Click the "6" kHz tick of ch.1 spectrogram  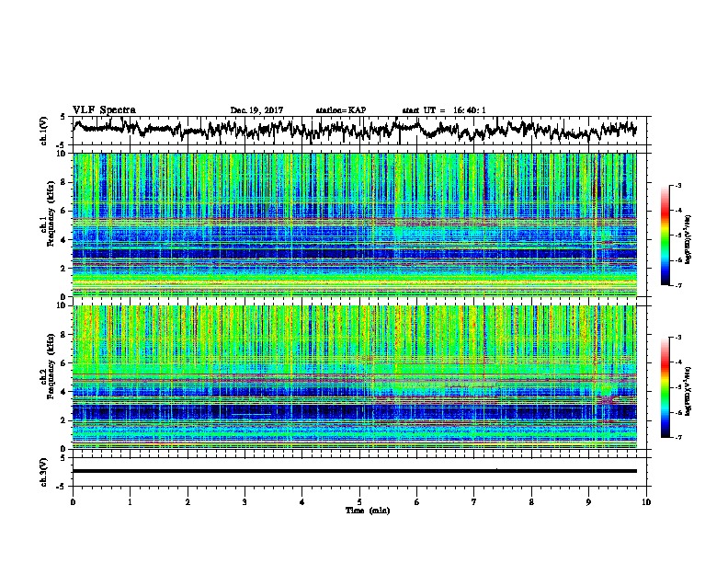click(65, 212)
